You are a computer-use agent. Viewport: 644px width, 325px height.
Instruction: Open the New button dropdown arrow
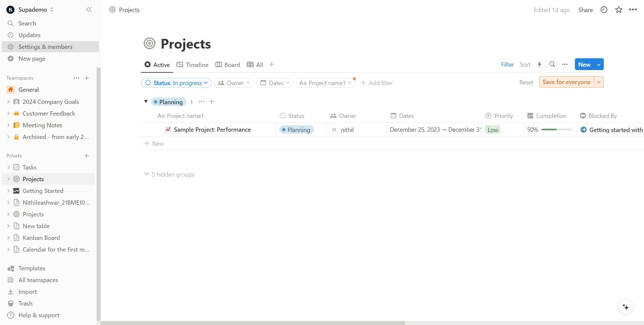(x=599, y=64)
